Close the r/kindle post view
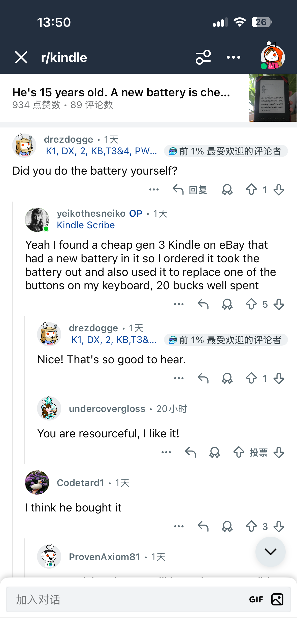Screen dimensions: 297x644 tap(21, 57)
